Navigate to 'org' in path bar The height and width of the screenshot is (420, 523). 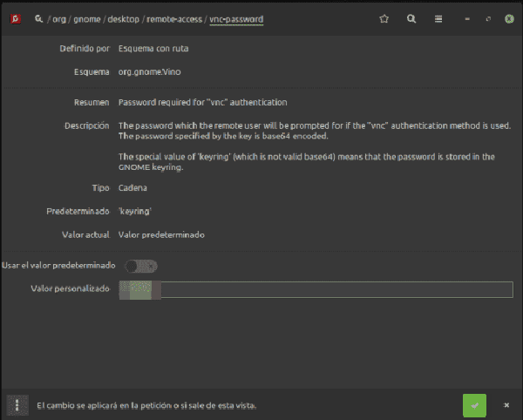(59, 19)
